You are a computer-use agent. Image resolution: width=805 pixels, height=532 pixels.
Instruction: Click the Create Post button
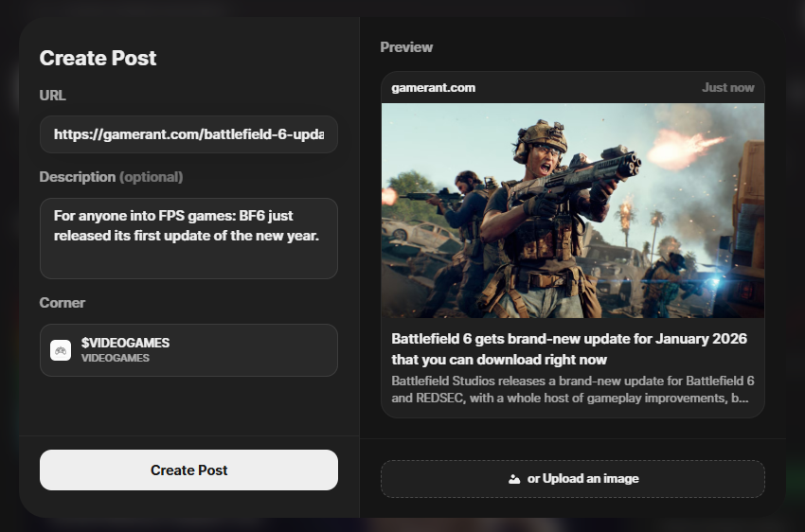188,470
